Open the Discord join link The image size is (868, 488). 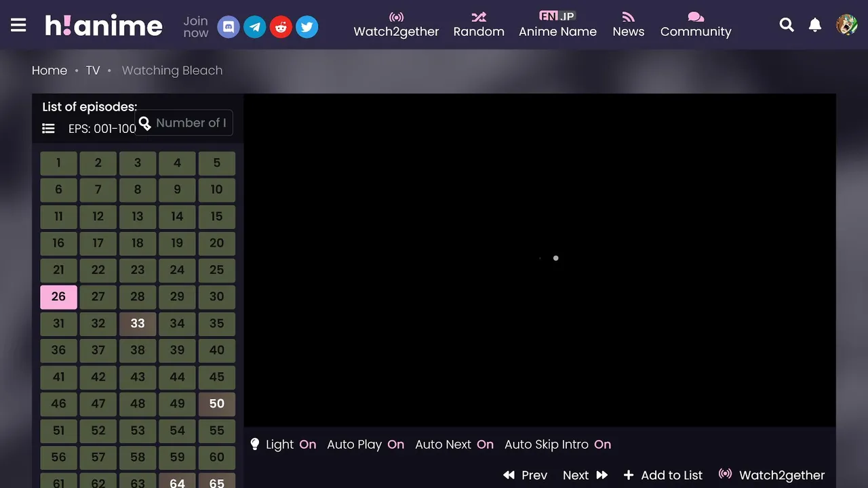(229, 27)
